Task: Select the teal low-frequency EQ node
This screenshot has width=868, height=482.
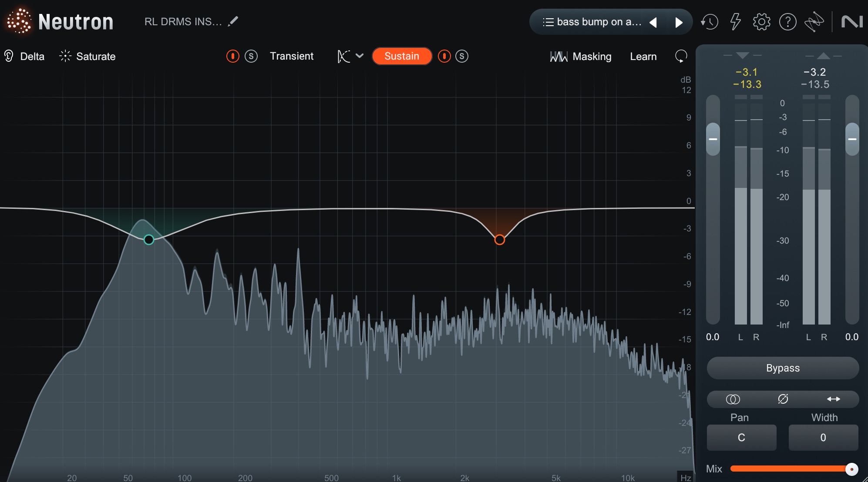Action: pyautogui.click(x=149, y=240)
